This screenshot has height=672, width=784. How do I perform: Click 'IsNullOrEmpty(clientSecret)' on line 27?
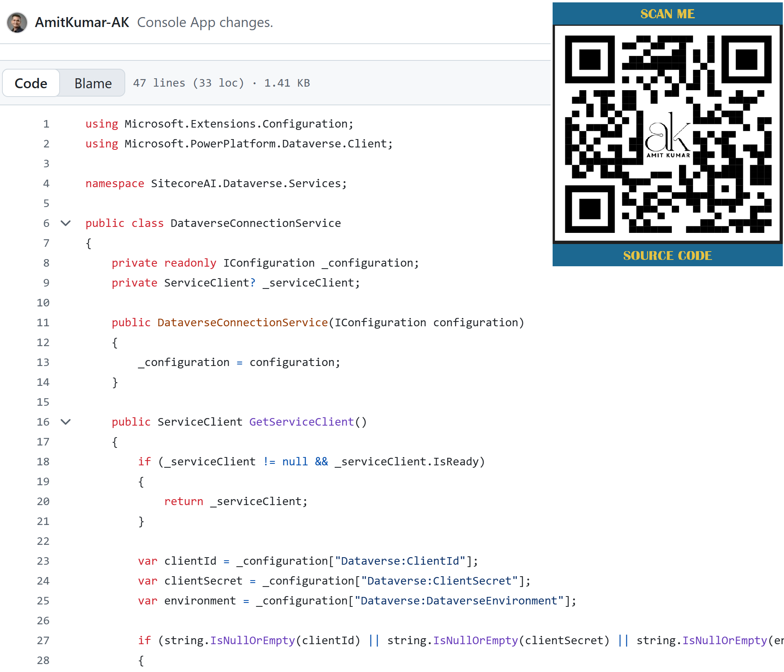tap(521, 641)
